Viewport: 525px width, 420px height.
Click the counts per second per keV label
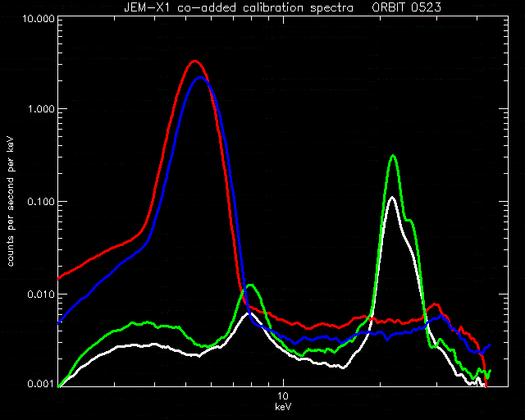11,203
